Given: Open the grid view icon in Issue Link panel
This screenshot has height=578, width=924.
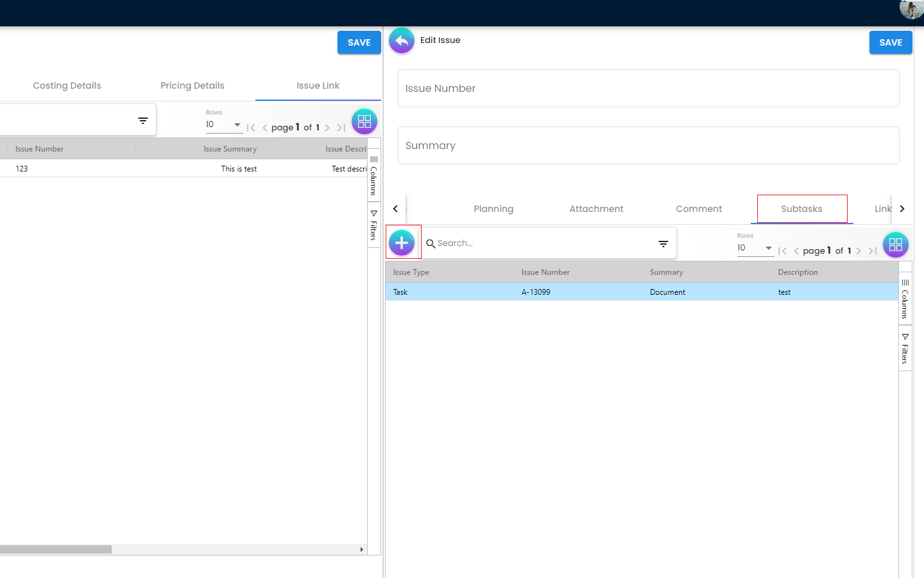Looking at the screenshot, I should pyautogui.click(x=364, y=121).
